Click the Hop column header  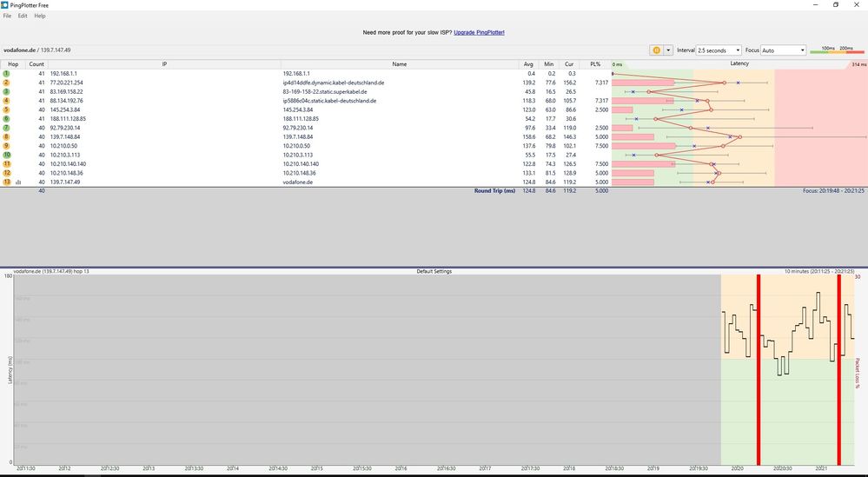tap(13, 64)
